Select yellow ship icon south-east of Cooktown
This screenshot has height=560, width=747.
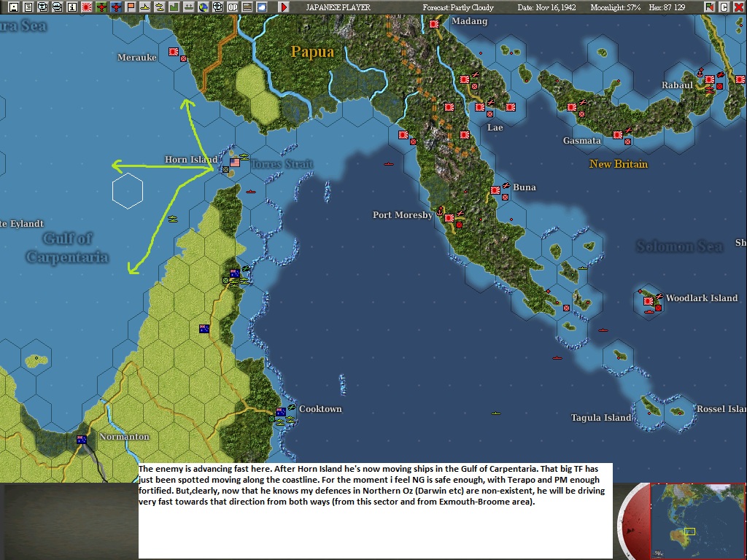496,413
